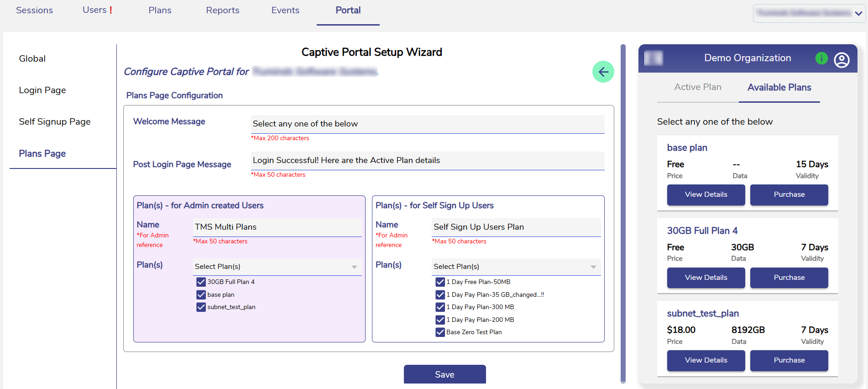868x389 pixels.
Task: Expand Select Plan(s) dropdown for Admin users
Action: pyautogui.click(x=277, y=267)
